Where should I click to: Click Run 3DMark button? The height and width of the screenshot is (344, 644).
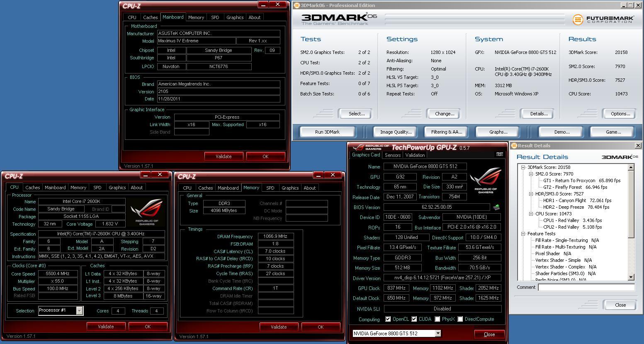tap(327, 132)
